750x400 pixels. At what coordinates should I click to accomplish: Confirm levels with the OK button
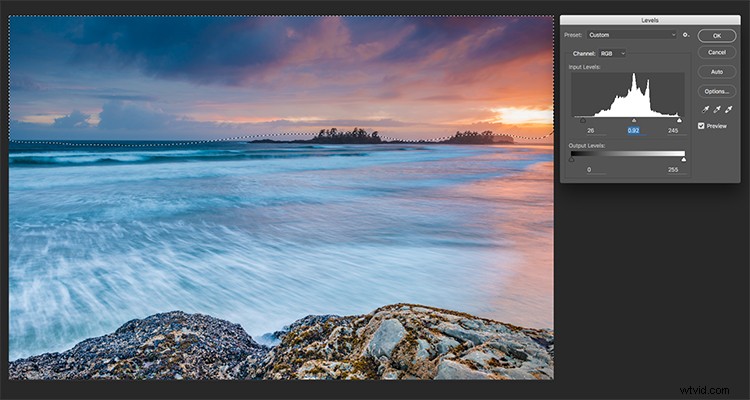pyautogui.click(x=717, y=36)
